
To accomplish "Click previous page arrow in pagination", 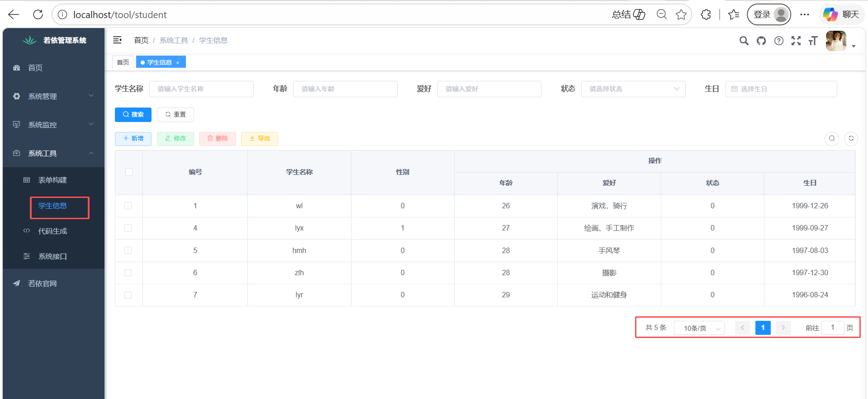I will [742, 328].
